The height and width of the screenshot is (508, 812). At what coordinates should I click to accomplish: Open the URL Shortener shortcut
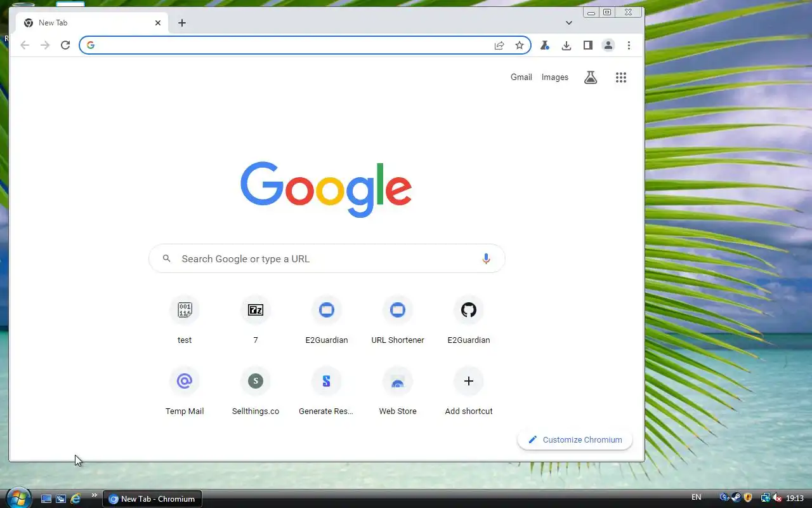coord(398,320)
